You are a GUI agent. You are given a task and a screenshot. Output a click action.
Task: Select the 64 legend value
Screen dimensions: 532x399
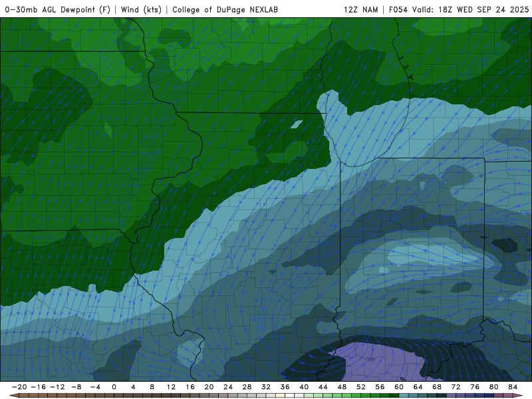point(418,387)
